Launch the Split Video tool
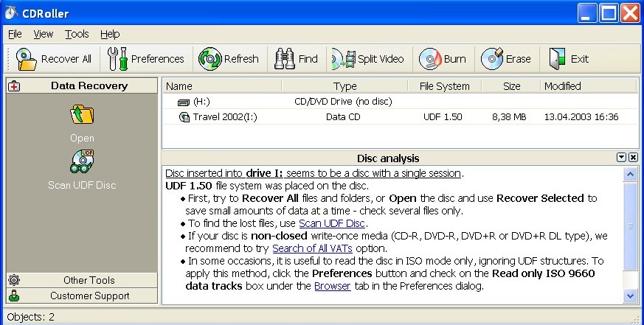 (367, 59)
